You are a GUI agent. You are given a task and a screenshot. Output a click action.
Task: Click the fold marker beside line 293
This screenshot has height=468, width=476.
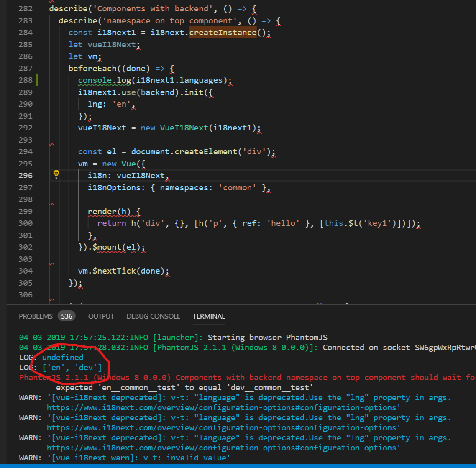click(x=52, y=144)
